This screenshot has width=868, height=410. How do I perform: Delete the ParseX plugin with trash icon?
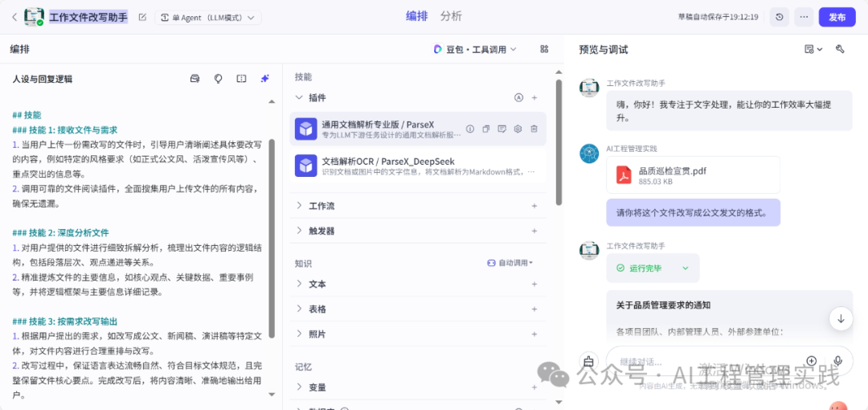coord(534,129)
